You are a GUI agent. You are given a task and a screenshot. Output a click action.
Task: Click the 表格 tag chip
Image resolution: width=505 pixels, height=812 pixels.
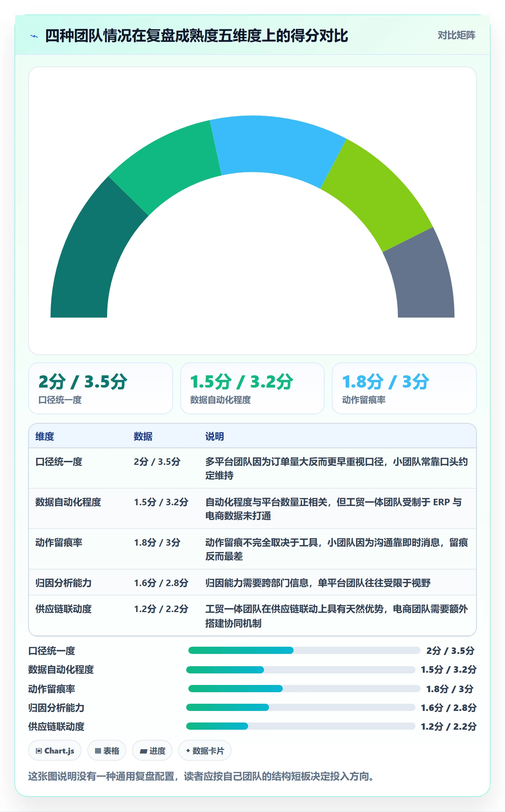point(107,751)
